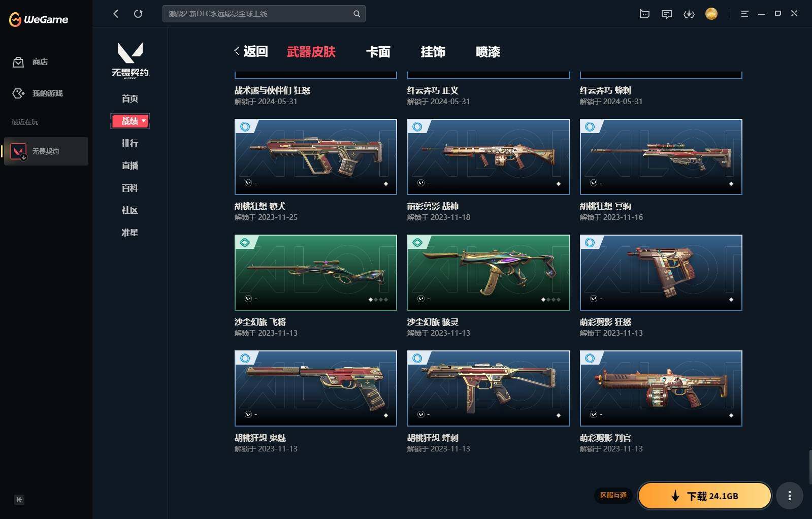Image resolution: width=812 pixels, height=519 pixels.
Task: Switch to the 卡面 tab
Action: click(x=378, y=52)
